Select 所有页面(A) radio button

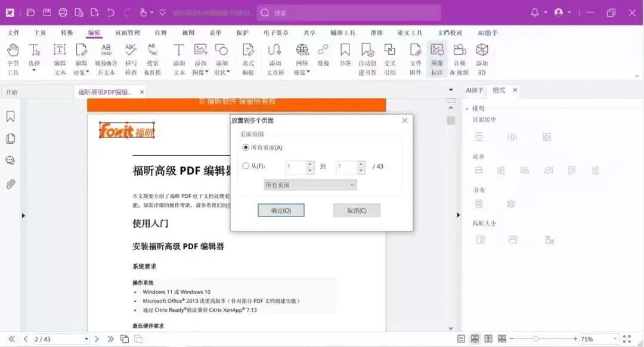[x=246, y=147]
